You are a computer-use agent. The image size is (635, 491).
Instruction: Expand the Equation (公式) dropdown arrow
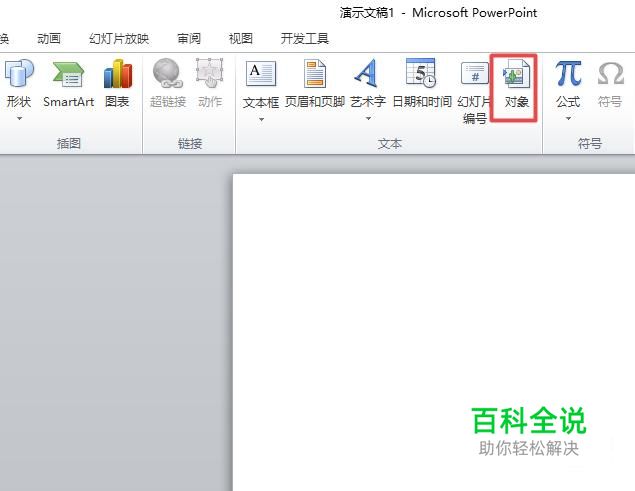coord(568,118)
